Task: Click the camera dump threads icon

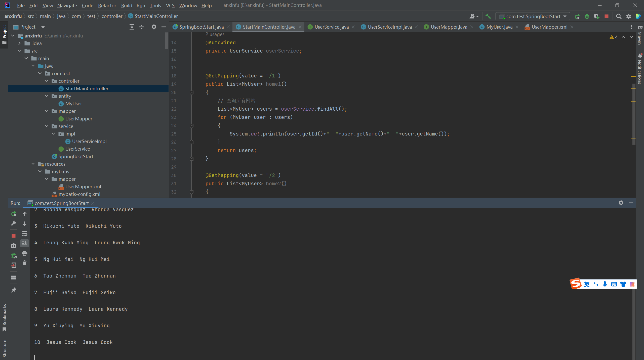Action: tap(14, 246)
